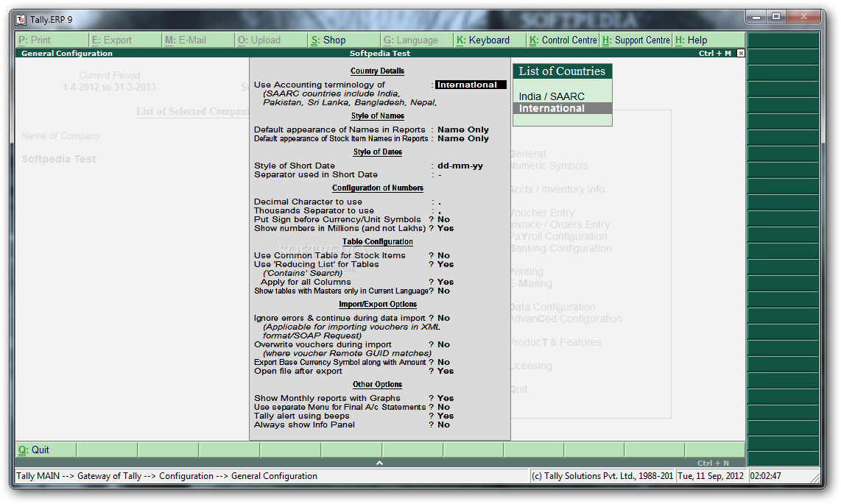Toggle Use Reducing List for Tables
841x504 pixels.
[x=446, y=264]
